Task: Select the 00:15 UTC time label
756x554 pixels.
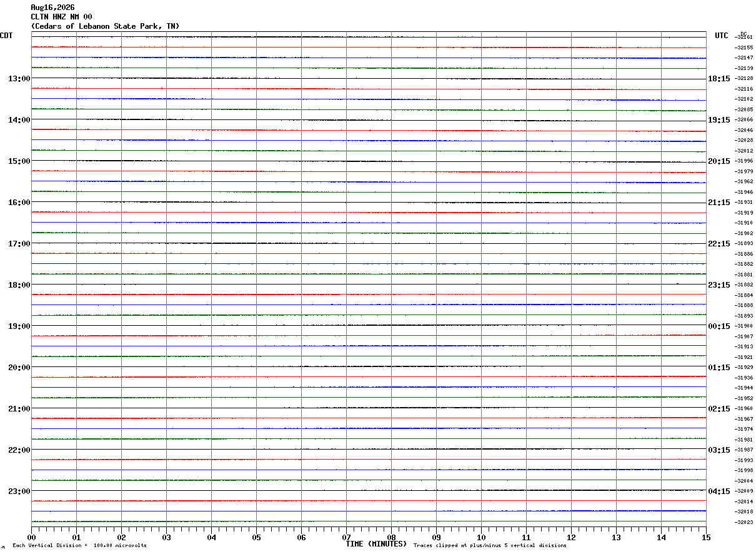Action: pyautogui.click(x=719, y=326)
